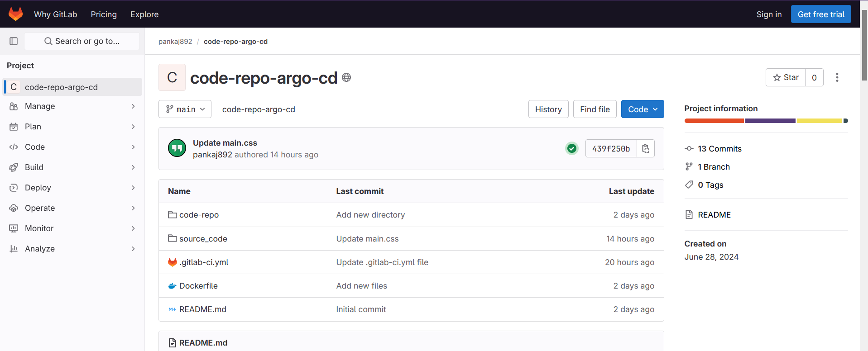Click the purple segment of languages bar
Screen dimensions: 868x351
point(770,121)
